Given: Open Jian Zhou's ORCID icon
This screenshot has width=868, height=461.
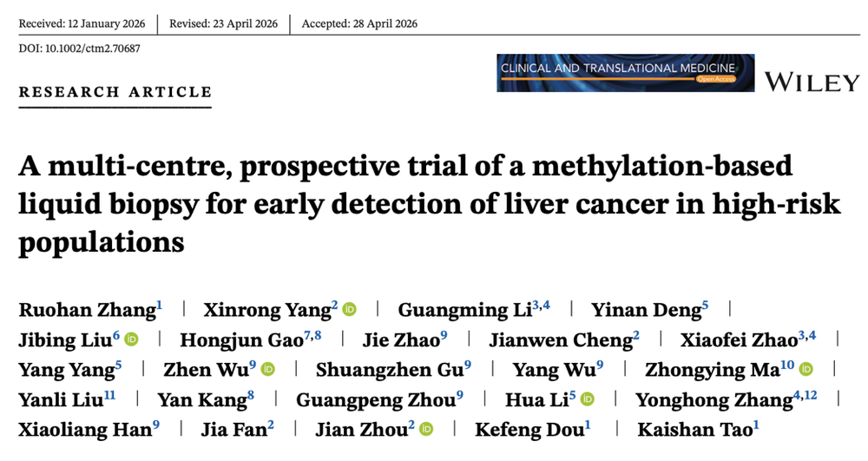Looking at the screenshot, I should pos(426,429).
